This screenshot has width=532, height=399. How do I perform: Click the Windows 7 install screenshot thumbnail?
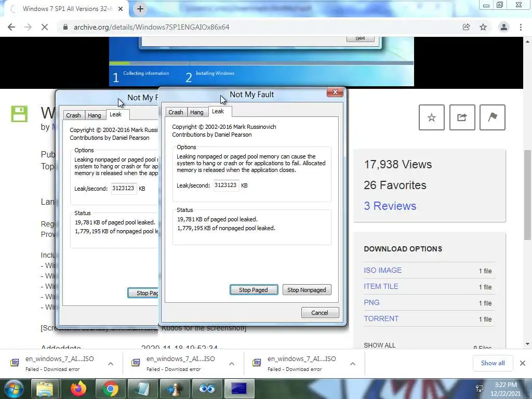click(261, 61)
